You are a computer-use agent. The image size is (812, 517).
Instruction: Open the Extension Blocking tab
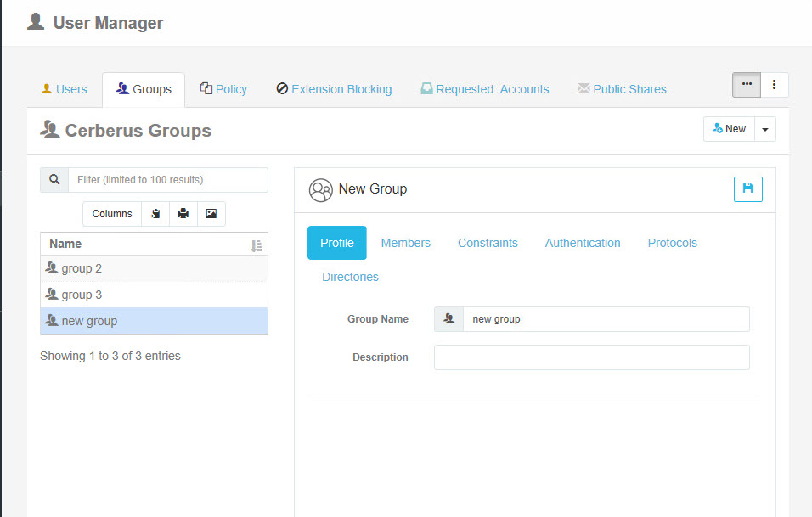click(x=334, y=89)
